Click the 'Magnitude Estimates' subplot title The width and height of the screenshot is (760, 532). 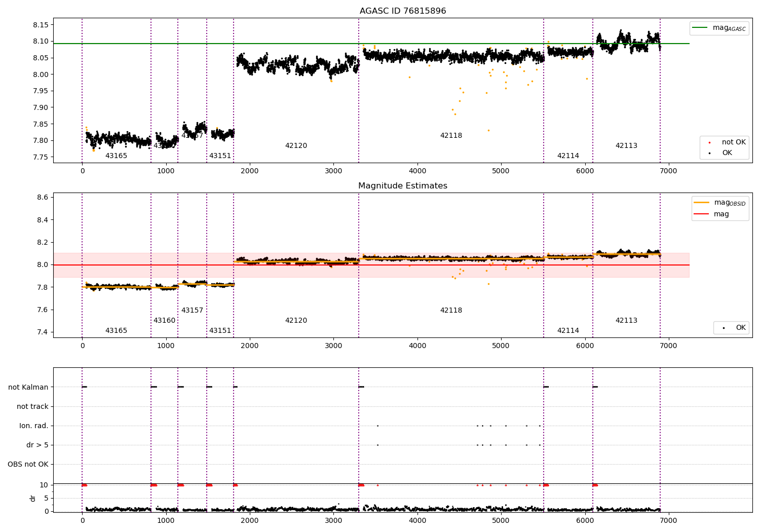[x=403, y=186]
